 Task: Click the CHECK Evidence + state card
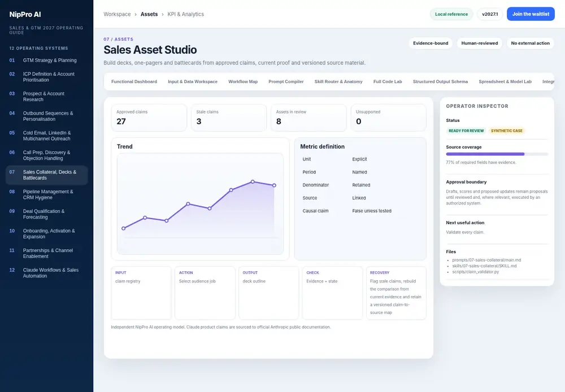coord(333,293)
